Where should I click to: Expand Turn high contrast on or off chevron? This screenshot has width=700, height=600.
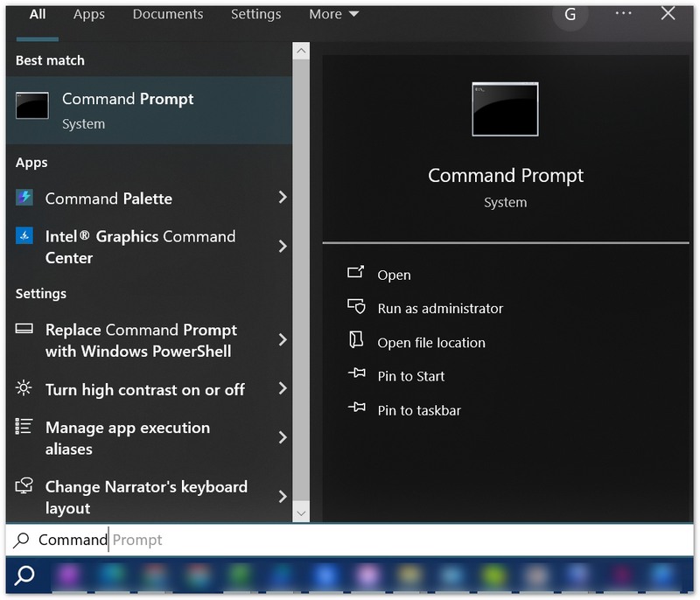point(282,388)
